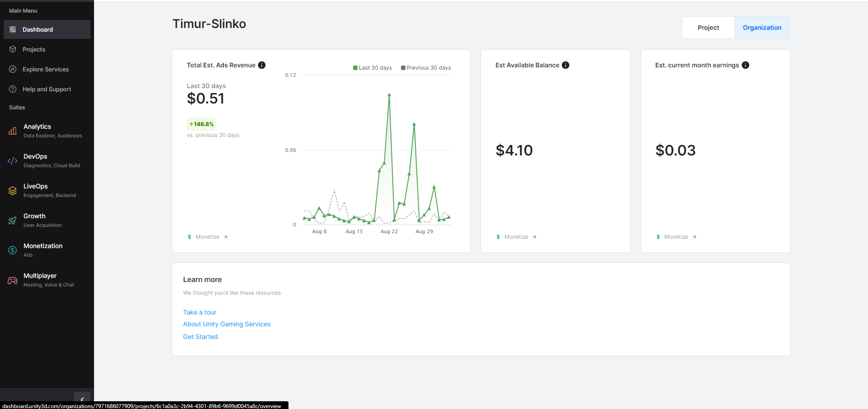This screenshot has width=868, height=409.
Task: Show info for Est. current month earnings
Action: [x=745, y=65]
